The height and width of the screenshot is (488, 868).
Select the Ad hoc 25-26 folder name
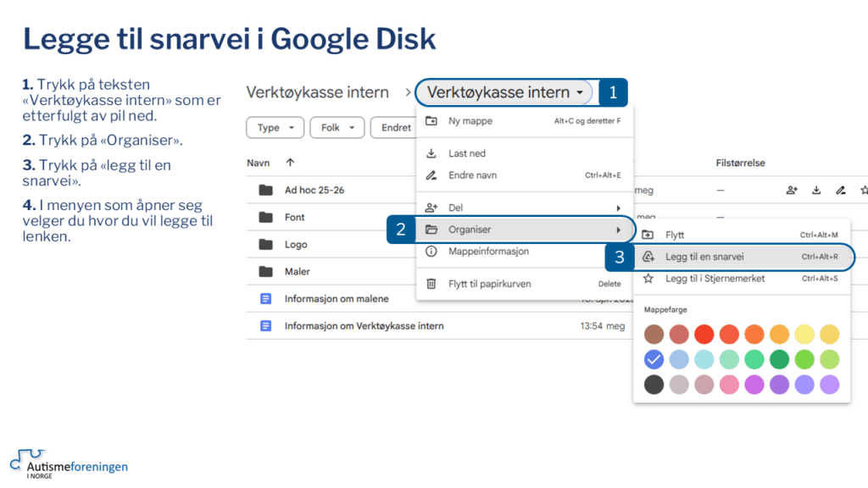[314, 191]
